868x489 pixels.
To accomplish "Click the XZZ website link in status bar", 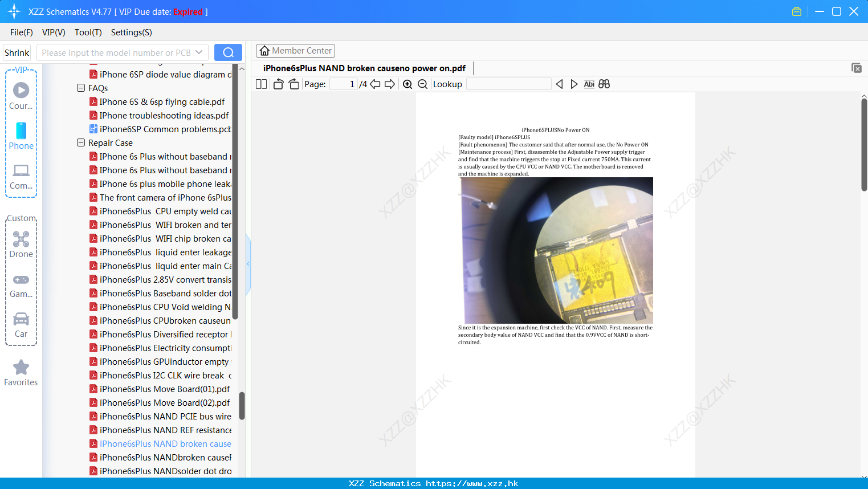I will pos(472,483).
